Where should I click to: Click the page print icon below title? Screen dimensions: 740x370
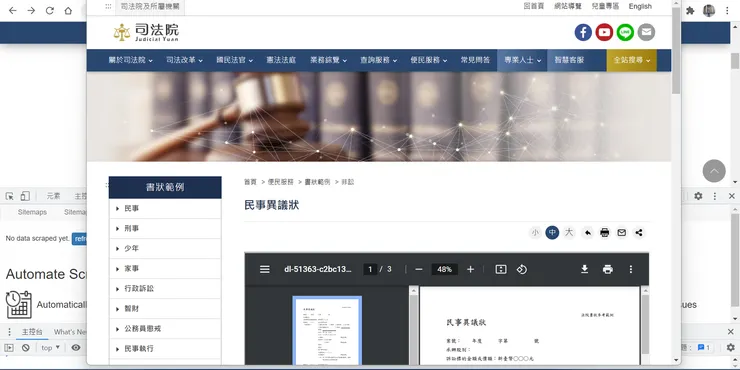point(605,233)
